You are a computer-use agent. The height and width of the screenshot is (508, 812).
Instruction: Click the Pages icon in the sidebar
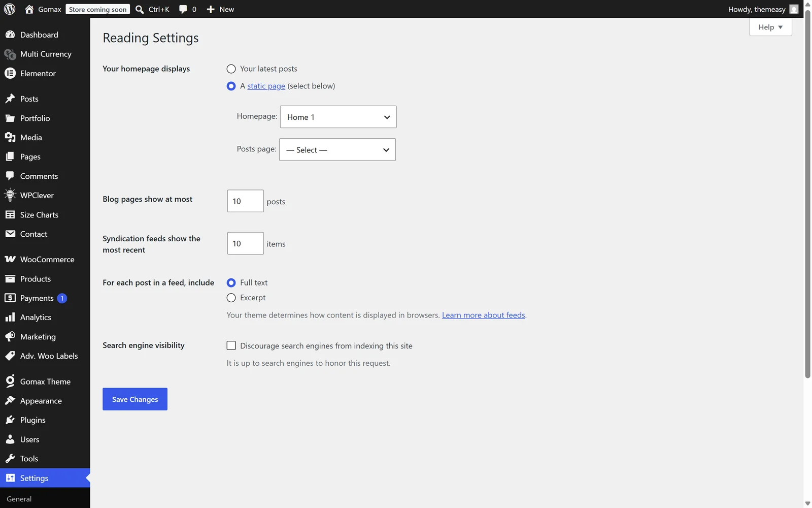click(x=10, y=156)
